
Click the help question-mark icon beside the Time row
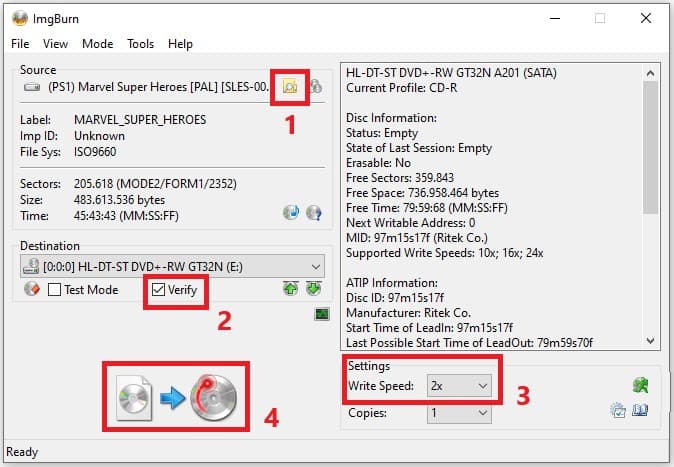point(313,213)
